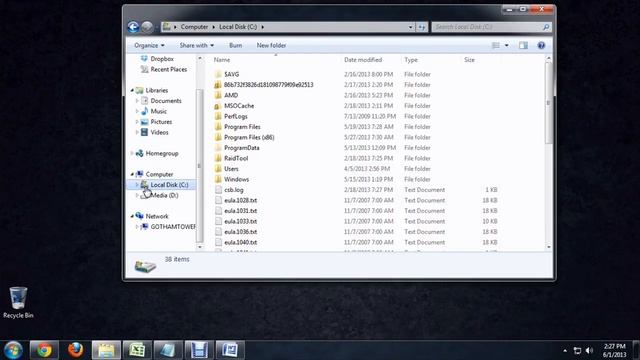The image size is (640, 360).
Task: Select Videos in Libraries
Action: 160,132
